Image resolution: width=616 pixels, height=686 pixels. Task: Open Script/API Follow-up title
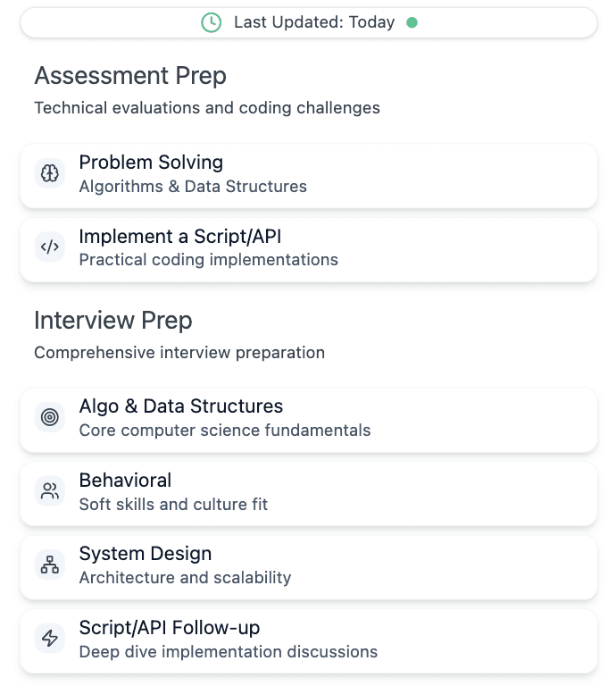[170, 628]
